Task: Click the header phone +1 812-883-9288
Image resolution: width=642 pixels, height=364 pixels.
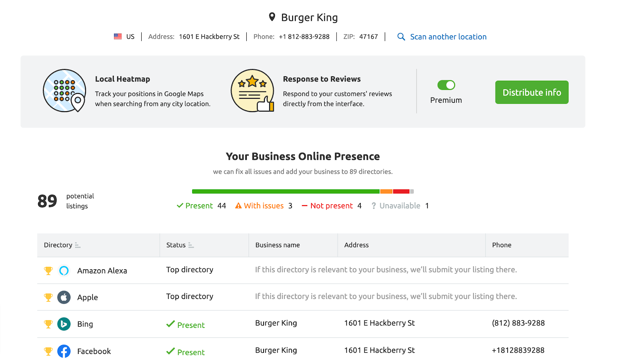Action: click(x=304, y=37)
